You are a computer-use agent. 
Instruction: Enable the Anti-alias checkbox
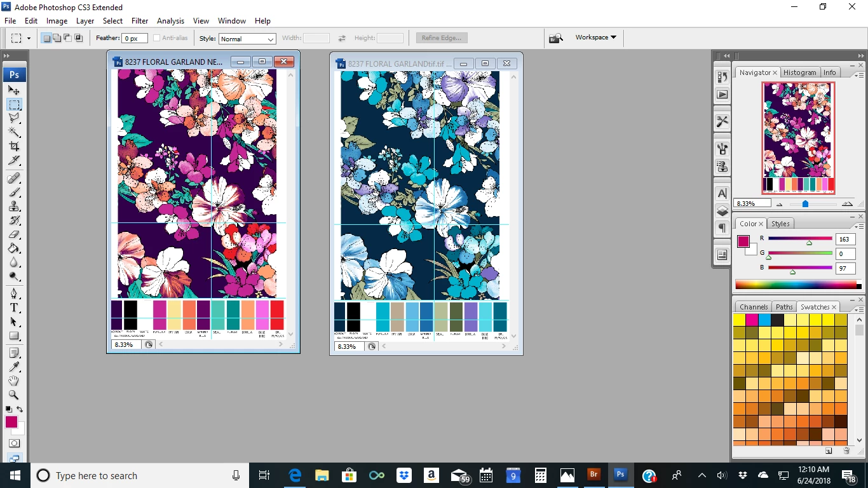pyautogui.click(x=156, y=38)
